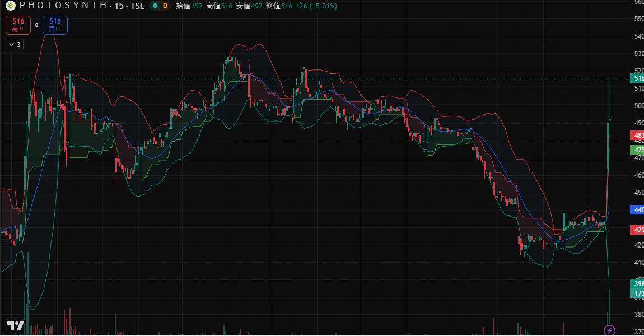The image size is (644, 336).
Task: Click the blue 516 買い buy button
Action: 55,25
